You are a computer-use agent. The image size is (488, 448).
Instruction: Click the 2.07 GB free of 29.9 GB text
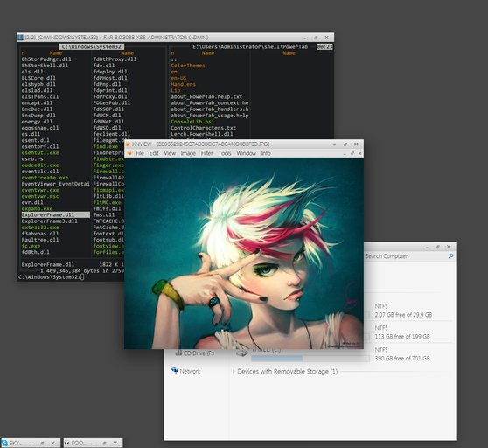[x=403, y=315]
